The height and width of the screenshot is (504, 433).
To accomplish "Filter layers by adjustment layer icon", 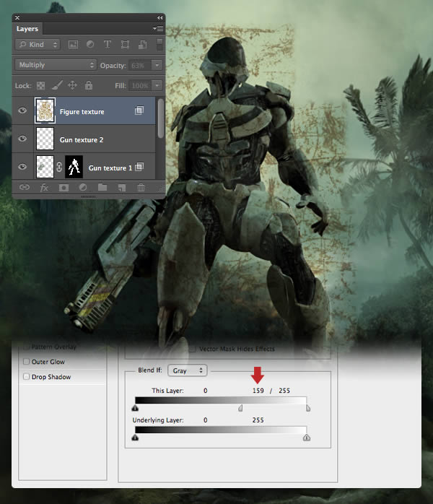I will pyautogui.click(x=90, y=44).
